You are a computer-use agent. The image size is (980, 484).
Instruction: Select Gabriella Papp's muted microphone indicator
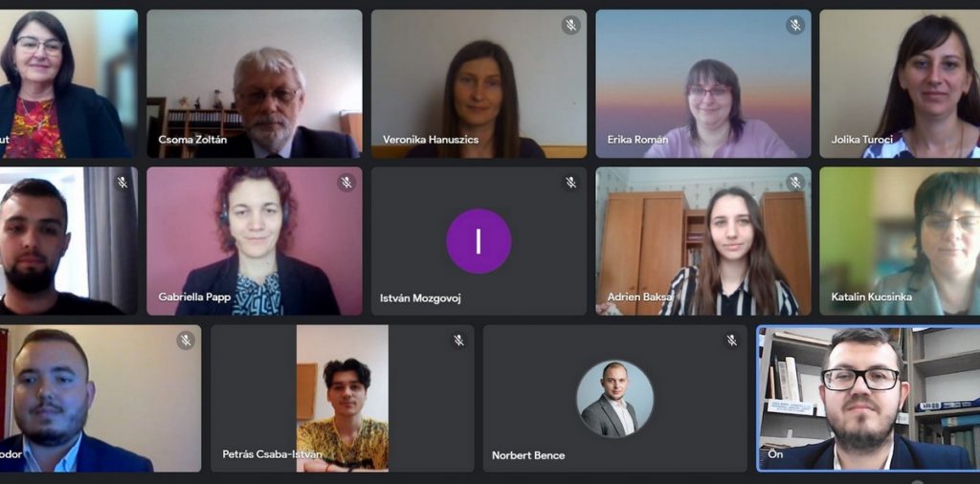coord(346,183)
